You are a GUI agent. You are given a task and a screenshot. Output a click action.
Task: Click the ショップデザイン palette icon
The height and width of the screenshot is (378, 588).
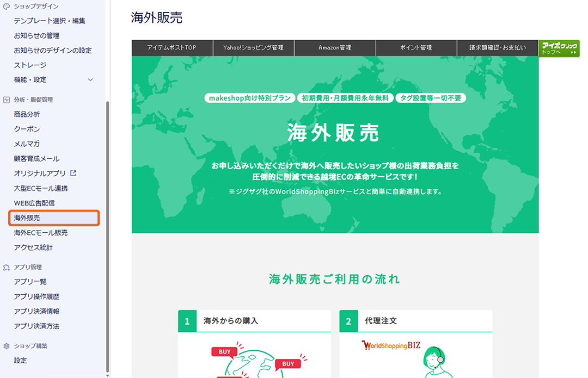(x=7, y=6)
